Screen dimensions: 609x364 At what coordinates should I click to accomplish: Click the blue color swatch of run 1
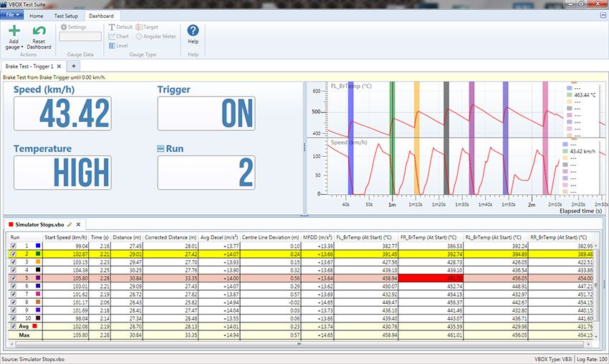click(x=38, y=246)
